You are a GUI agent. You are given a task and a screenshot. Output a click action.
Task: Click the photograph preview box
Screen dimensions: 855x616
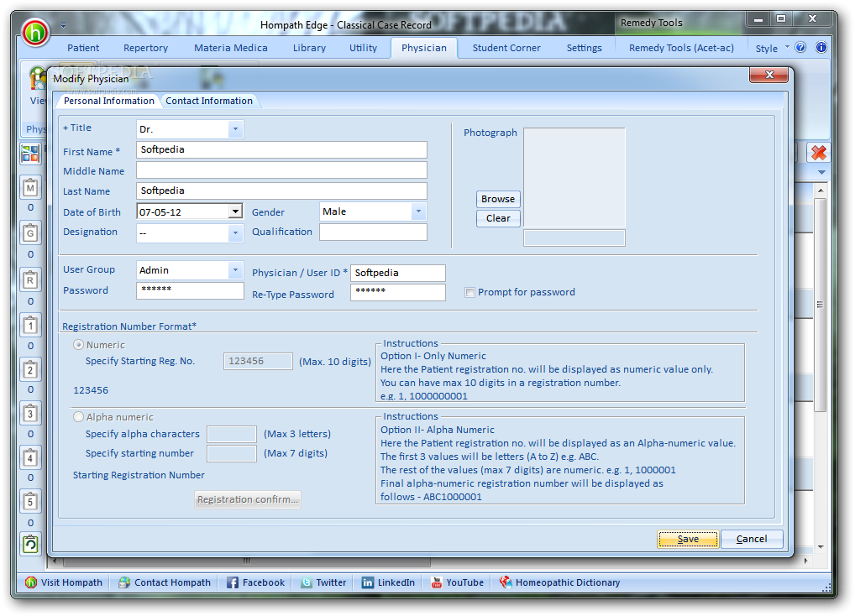click(574, 178)
